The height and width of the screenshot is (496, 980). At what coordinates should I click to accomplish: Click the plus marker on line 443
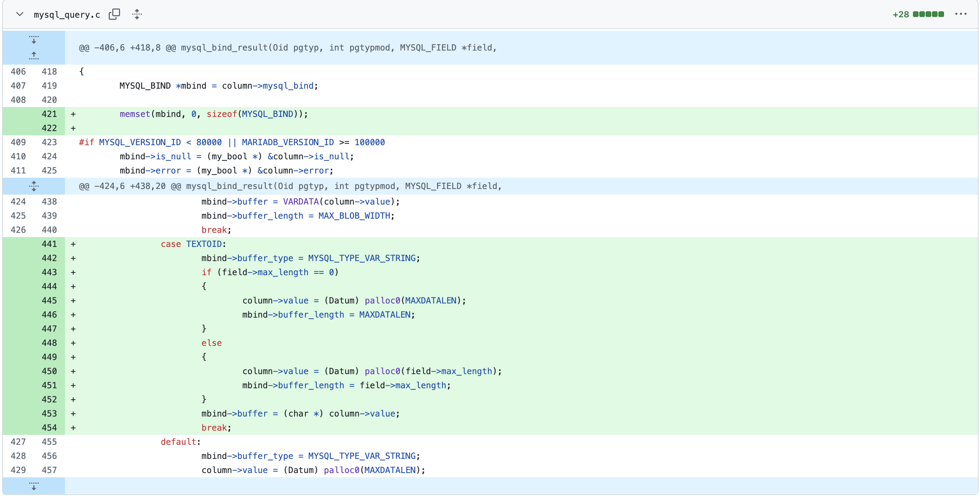pos(73,272)
